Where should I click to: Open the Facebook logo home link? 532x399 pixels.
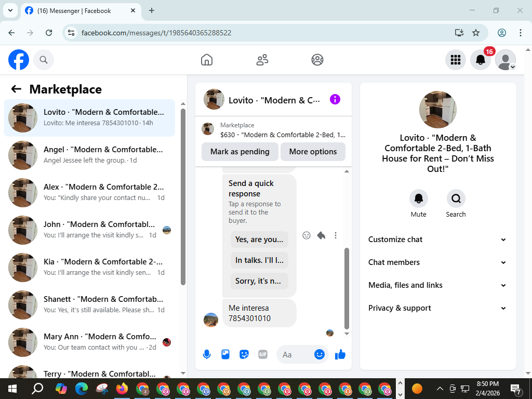tap(19, 60)
